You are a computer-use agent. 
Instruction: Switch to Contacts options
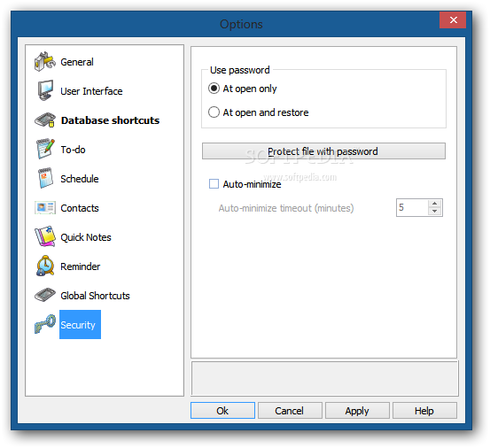point(80,208)
